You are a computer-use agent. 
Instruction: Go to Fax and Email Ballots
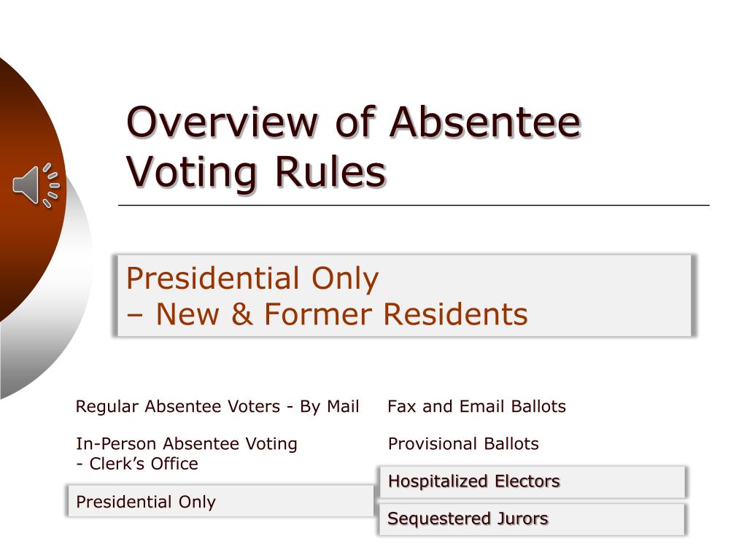point(477,406)
